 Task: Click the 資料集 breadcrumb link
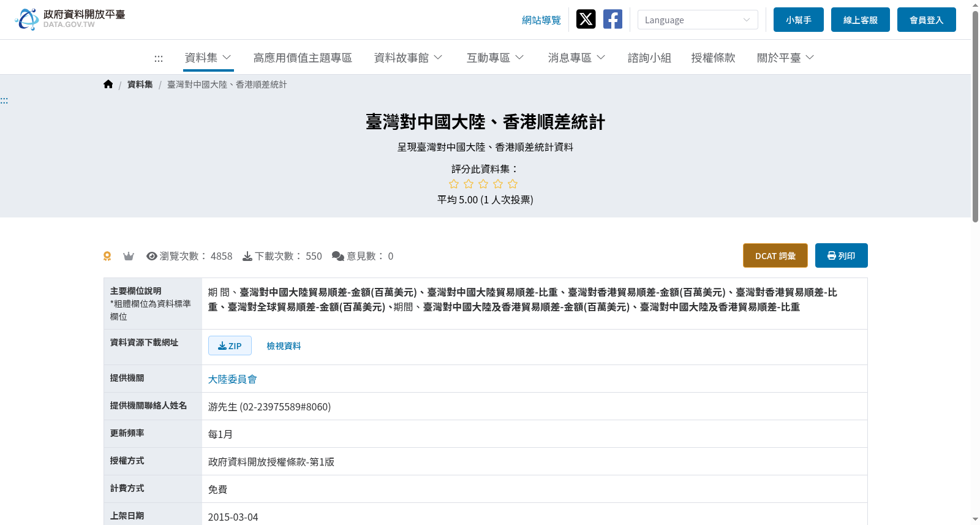[140, 85]
